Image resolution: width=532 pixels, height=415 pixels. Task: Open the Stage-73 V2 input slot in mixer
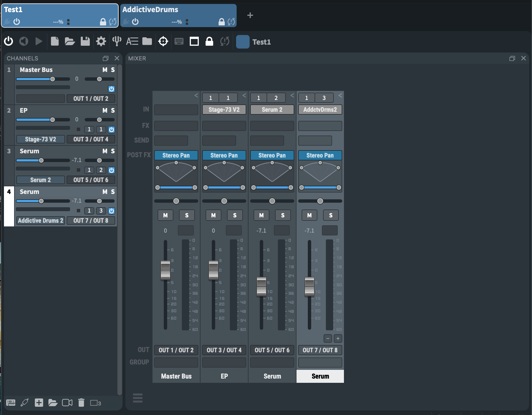coord(224,110)
